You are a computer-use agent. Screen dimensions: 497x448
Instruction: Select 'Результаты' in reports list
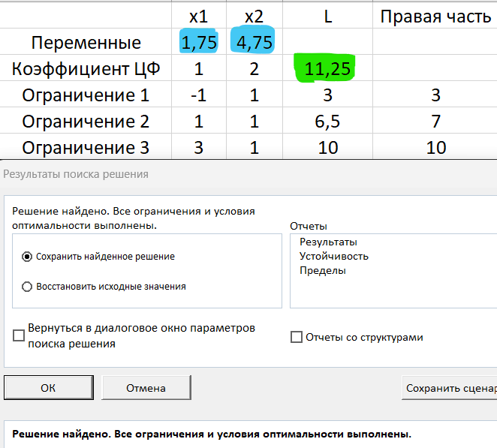click(328, 242)
